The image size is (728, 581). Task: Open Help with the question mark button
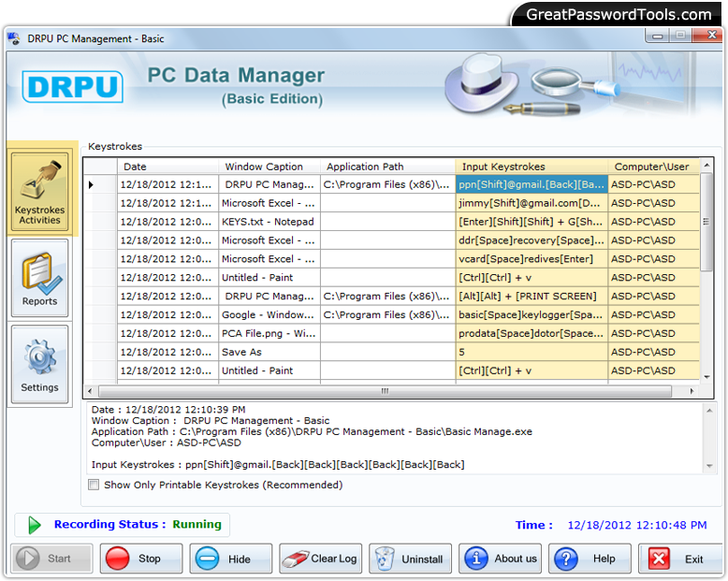pos(590,559)
